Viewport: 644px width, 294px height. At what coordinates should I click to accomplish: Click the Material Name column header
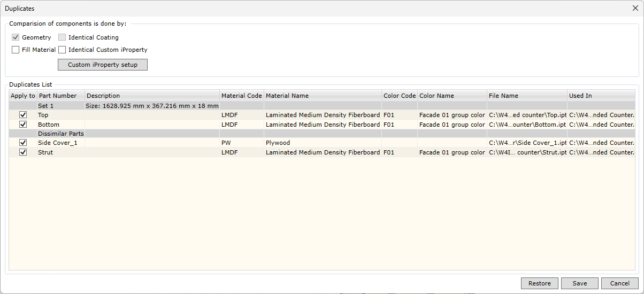(x=323, y=96)
